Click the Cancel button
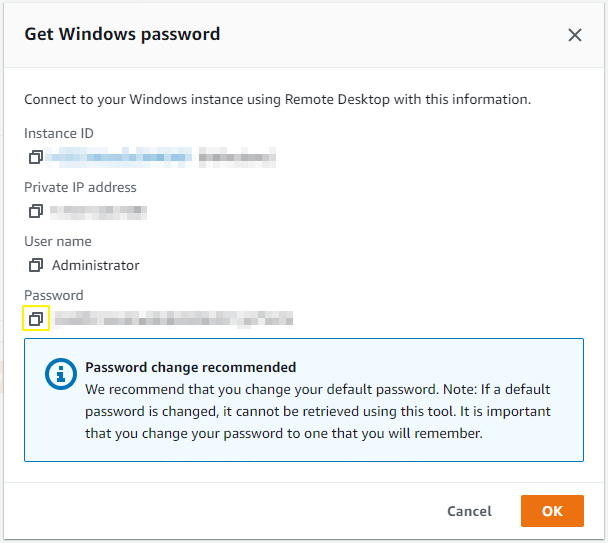Screen dimensions: 608x543 469,511
